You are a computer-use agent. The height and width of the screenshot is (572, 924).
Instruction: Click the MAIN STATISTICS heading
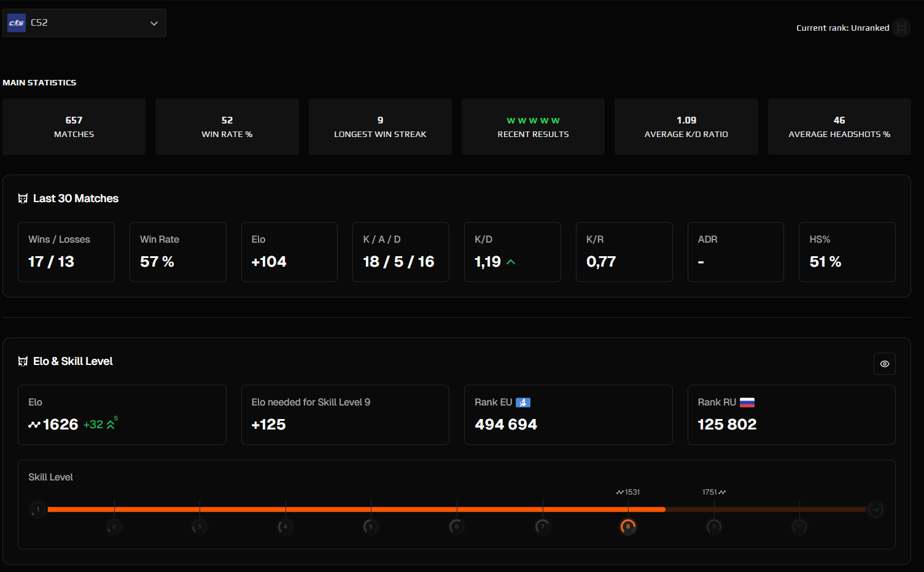(x=39, y=82)
